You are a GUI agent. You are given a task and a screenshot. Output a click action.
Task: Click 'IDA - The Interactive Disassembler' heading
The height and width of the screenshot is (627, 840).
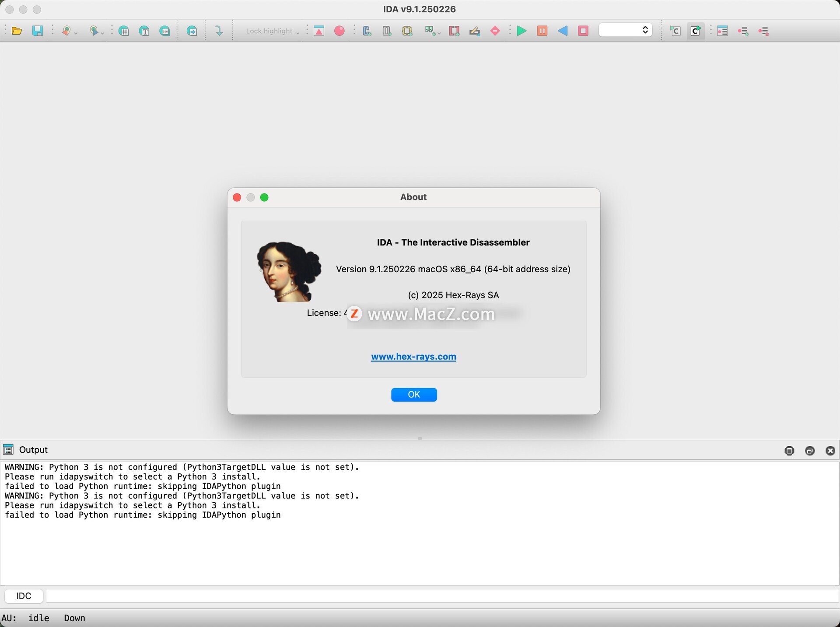[x=453, y=242]
